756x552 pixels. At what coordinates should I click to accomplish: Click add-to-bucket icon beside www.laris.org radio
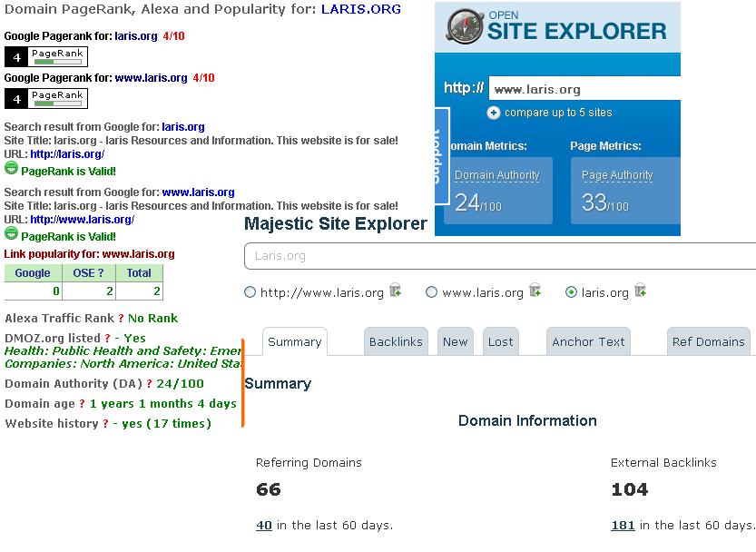pyautogui.click(x=535, y=290)
